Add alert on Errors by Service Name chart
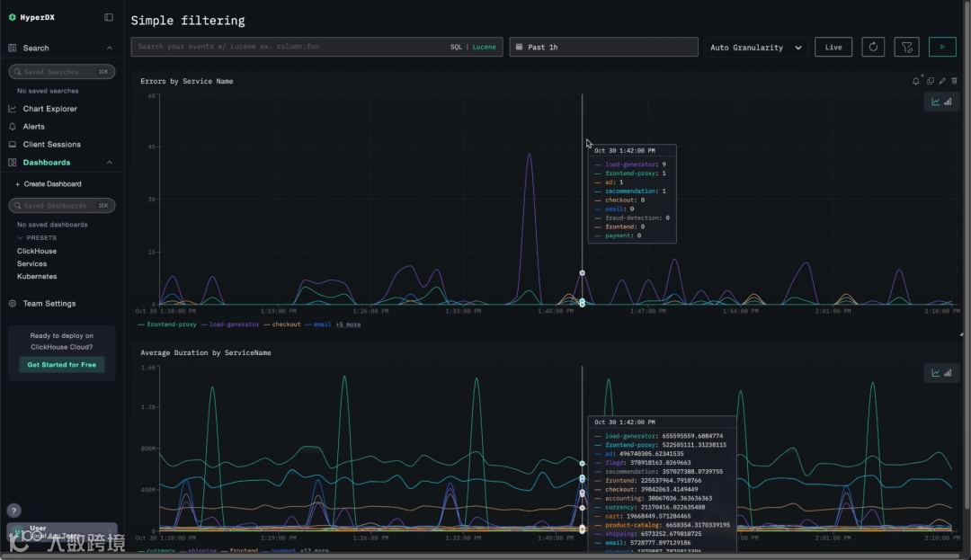Viewport: 971px width, 560px height. point(916,81)
